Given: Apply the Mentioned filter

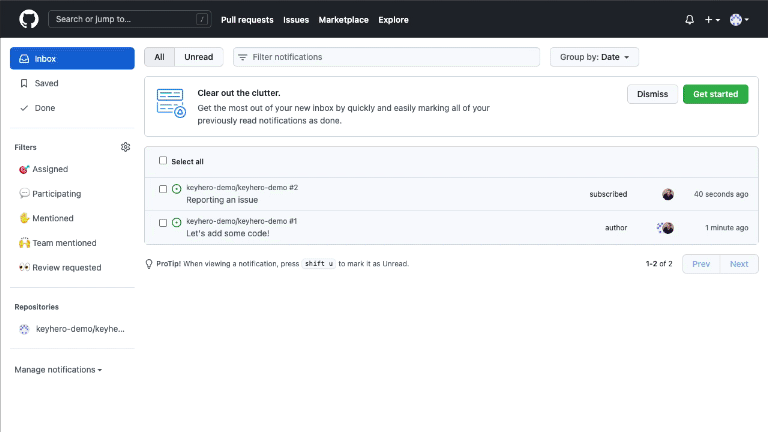Looking at the screenshot, I should [x=47, y=218].
